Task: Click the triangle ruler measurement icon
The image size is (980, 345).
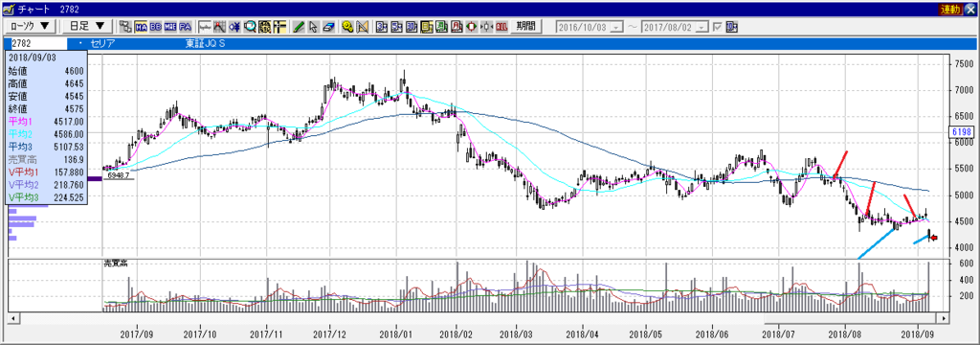Action: click(x=363, y=26)
